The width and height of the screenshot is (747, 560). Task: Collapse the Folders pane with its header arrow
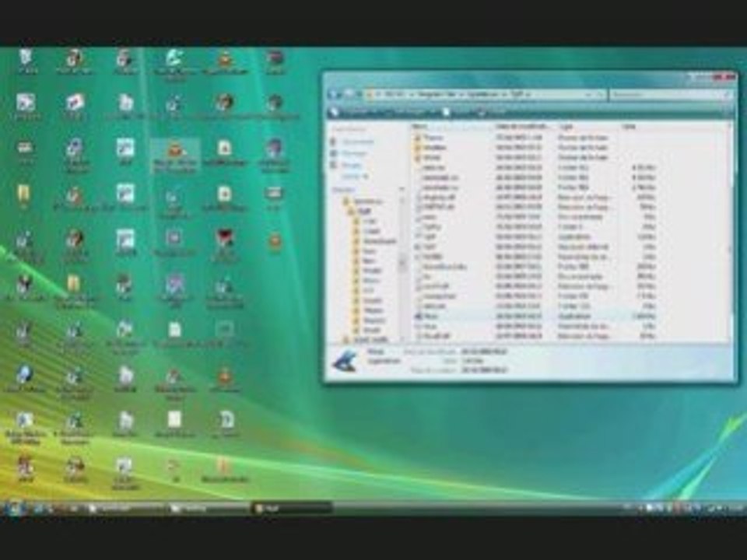pos(402,190)
